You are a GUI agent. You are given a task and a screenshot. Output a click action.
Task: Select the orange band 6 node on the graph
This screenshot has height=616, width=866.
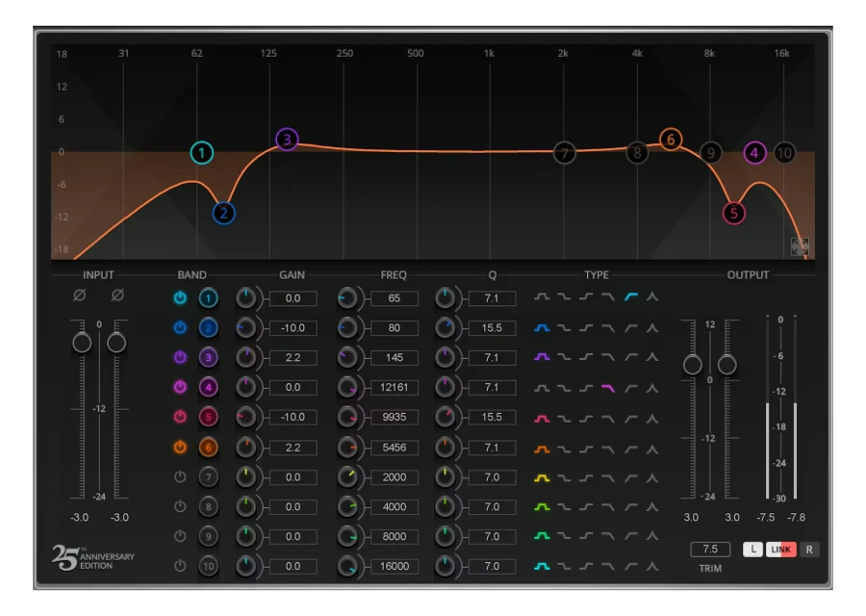click(671, 140)
